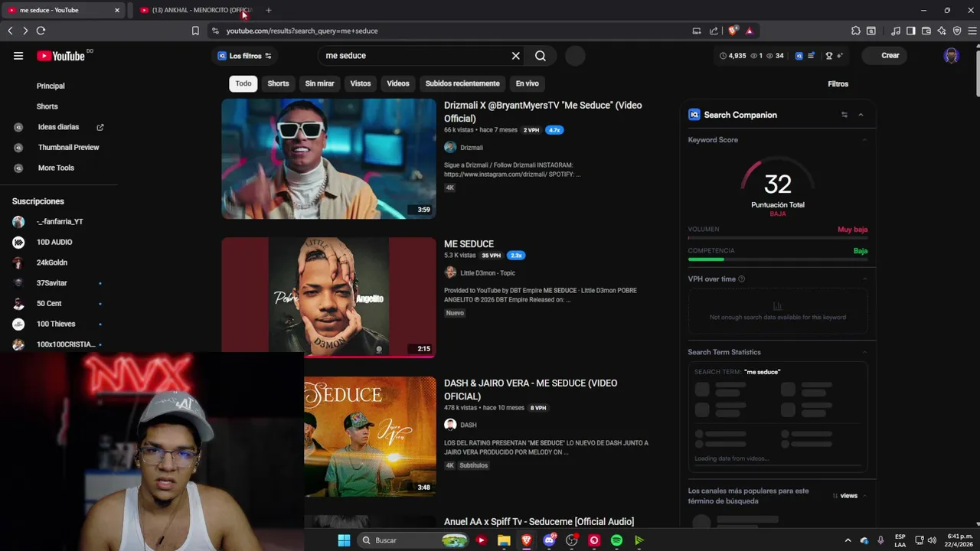Click the vidIQ sparkle icon beside the trophy
This screenshot has height=551, width=980.
pos(840,56)
